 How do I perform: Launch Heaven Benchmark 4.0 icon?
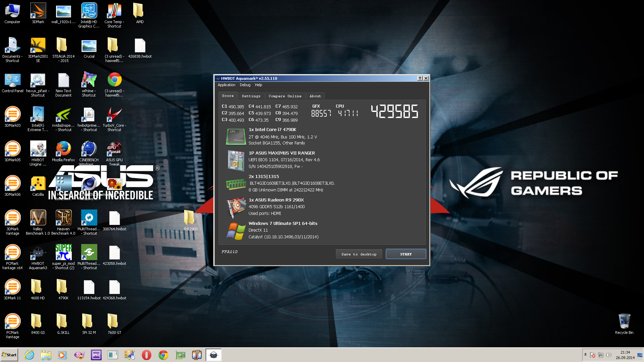click(x=63, y=223)
